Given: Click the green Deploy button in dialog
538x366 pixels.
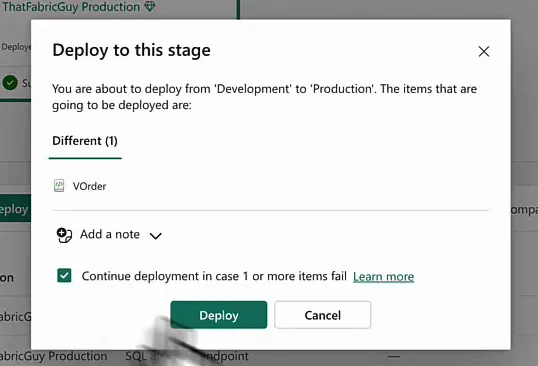Looking at the screenshot, I should (219, 315).
